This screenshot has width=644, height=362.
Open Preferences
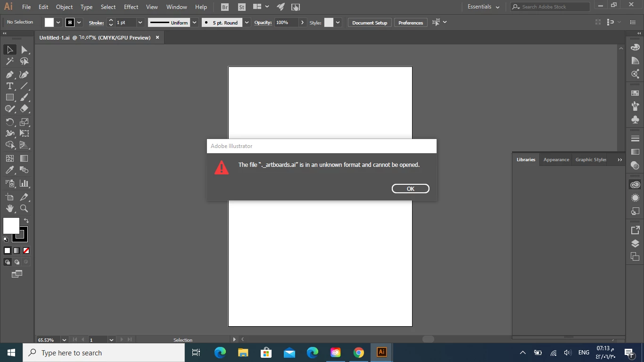coord(411,23)
